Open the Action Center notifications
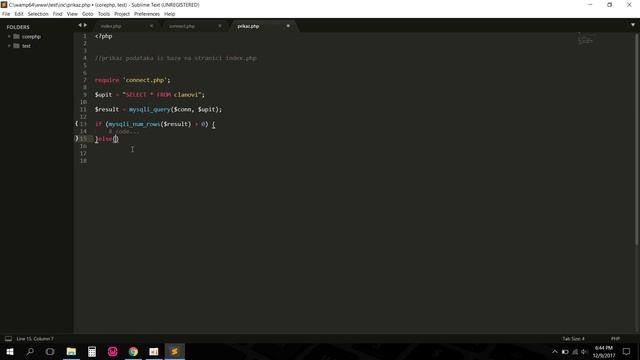 627,351
